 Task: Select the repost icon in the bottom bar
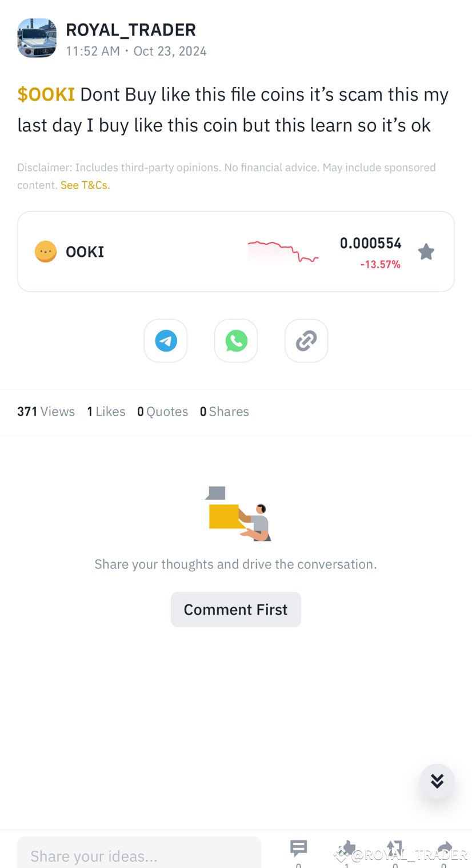click(x=394, y=848)
